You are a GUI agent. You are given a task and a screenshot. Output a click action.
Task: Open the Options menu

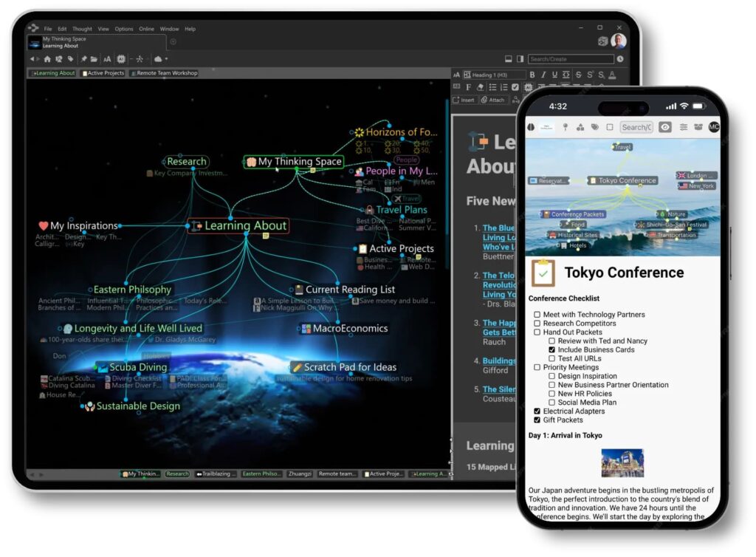point(124,29)
